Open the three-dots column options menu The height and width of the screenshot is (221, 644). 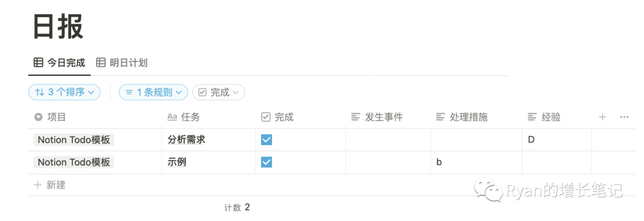tap(624, 117)
